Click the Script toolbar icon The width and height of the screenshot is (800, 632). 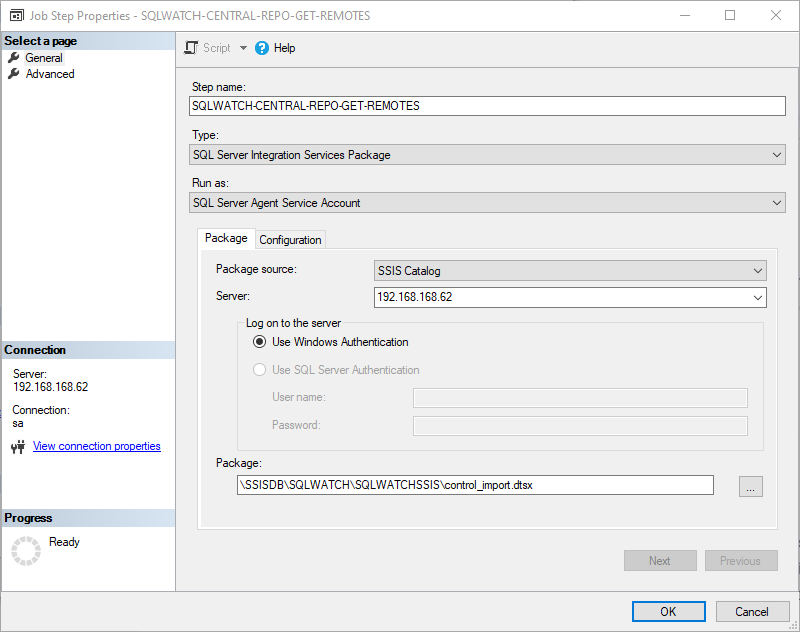pos(191,48)
